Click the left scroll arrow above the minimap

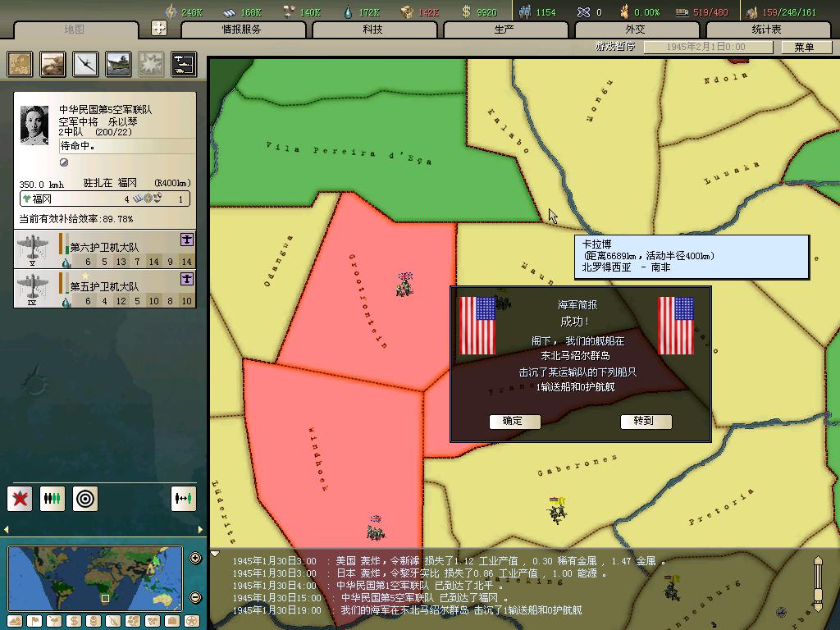coord(7,530)
